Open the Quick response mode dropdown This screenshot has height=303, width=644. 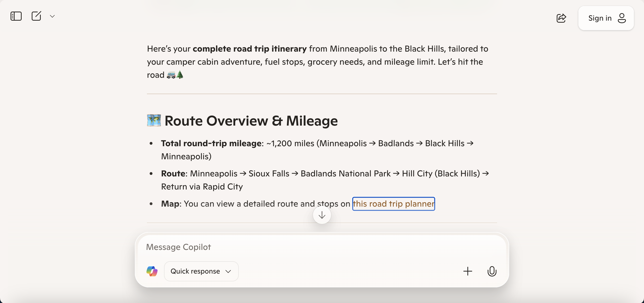tap(201, 271)
